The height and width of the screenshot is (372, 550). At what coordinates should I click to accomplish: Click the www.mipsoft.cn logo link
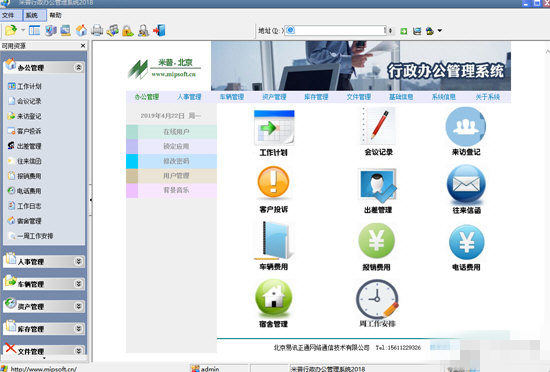(173, 74)
